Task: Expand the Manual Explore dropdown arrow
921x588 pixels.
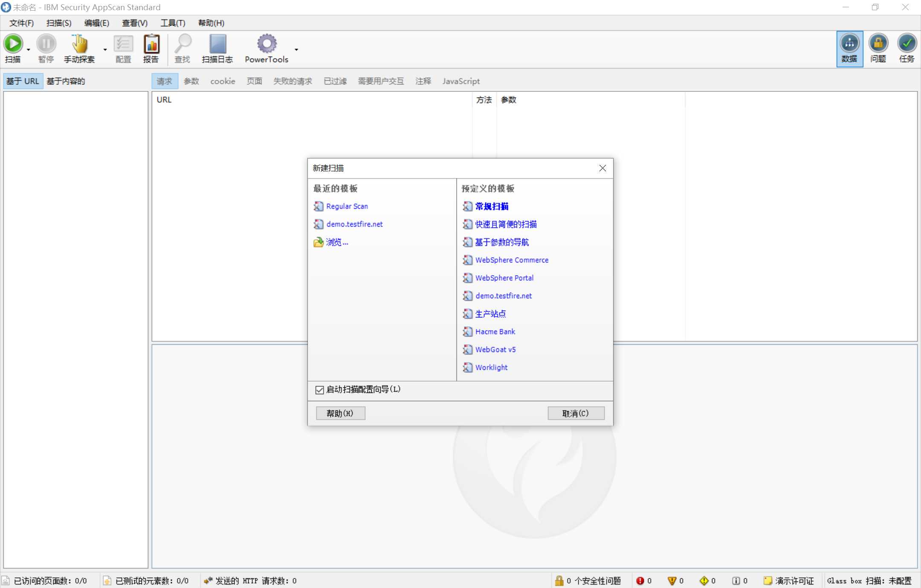Action: 105,50
